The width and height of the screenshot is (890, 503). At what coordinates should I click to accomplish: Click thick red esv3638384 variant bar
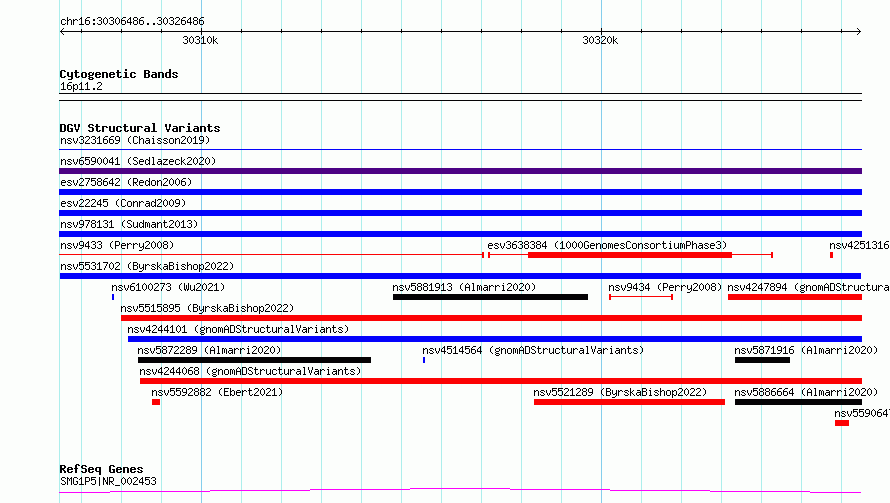[629, 255]
